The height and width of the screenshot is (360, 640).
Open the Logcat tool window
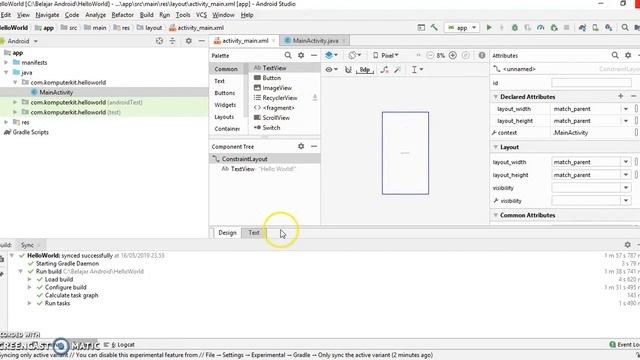pos(120,345)
